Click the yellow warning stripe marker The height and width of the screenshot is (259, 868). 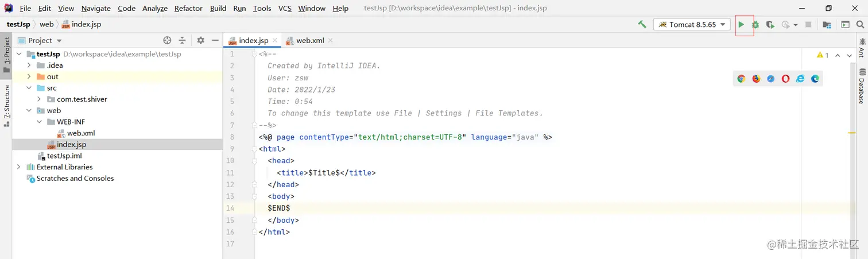[851, 133]
